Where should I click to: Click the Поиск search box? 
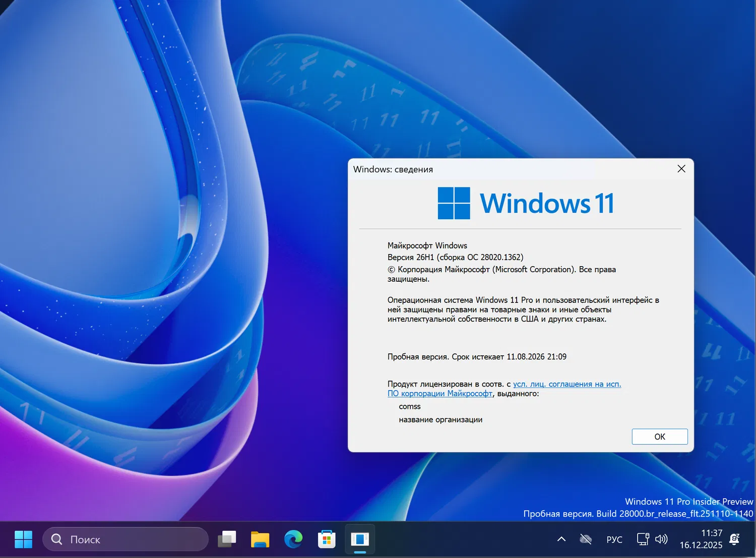pos(125,539)
